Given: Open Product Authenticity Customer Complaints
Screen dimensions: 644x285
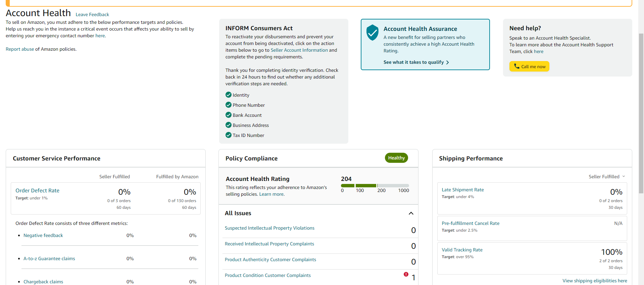Looking at the screenshot, I should [270, 259].
